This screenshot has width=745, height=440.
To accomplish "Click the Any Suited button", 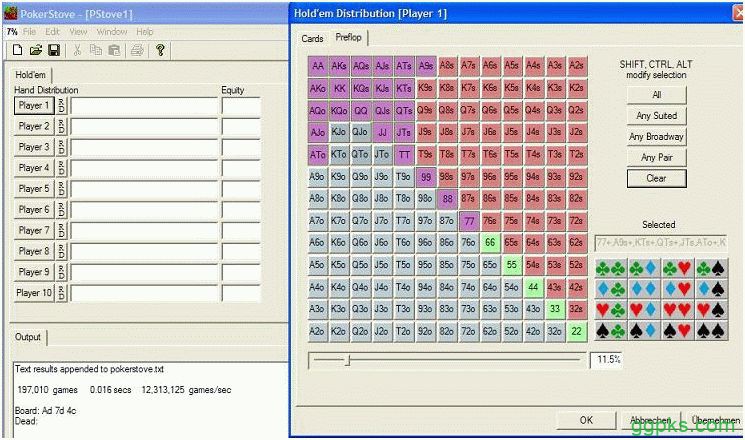I will [657, 115].
